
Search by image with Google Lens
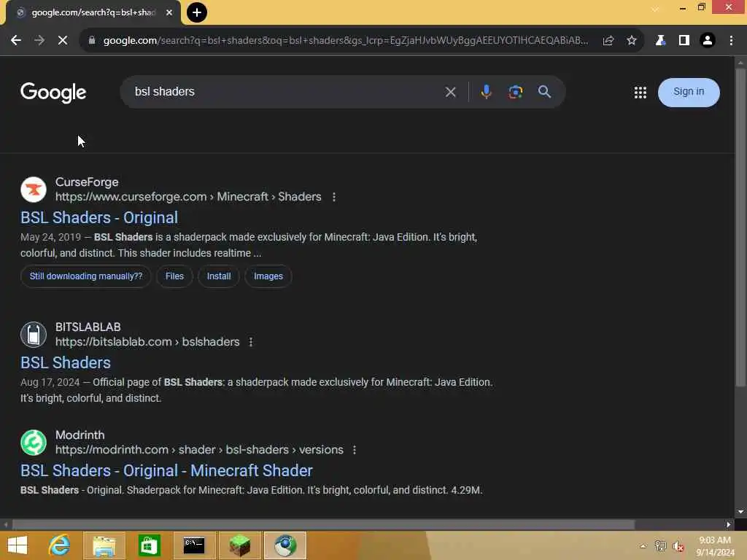tap(515, 92)
